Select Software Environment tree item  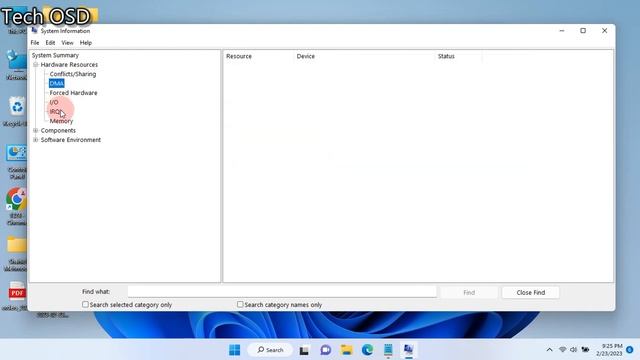pos(71,140)
